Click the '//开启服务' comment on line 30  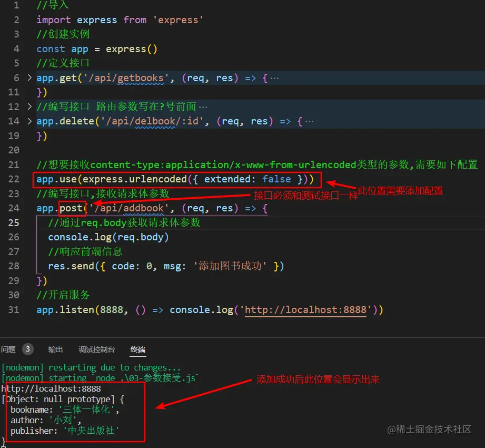click(63, 295)
